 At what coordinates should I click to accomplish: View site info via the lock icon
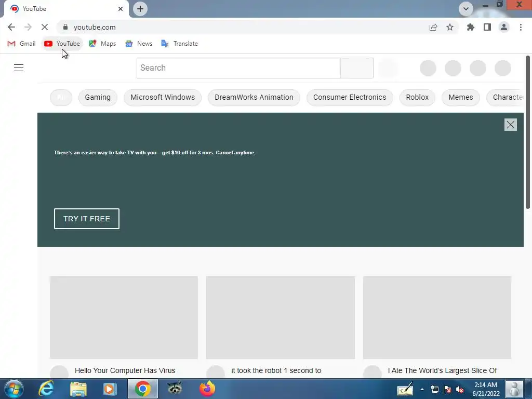click(65, 27)
